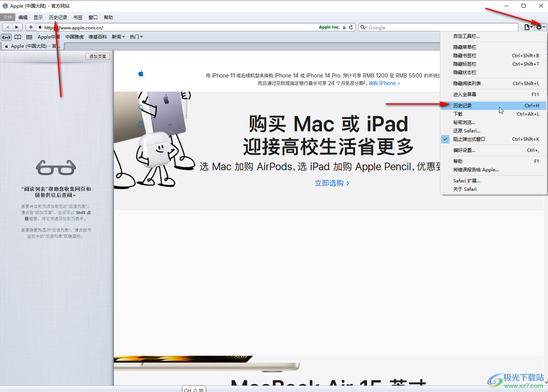The height and width of the screenshot is (392, 548).
Task: Expand the 新闻 bookmarks folder
Action: pos(118,37)
